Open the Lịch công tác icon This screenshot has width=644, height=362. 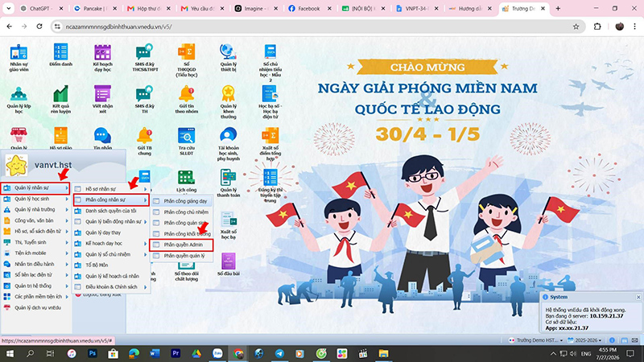tap(187, 181)
